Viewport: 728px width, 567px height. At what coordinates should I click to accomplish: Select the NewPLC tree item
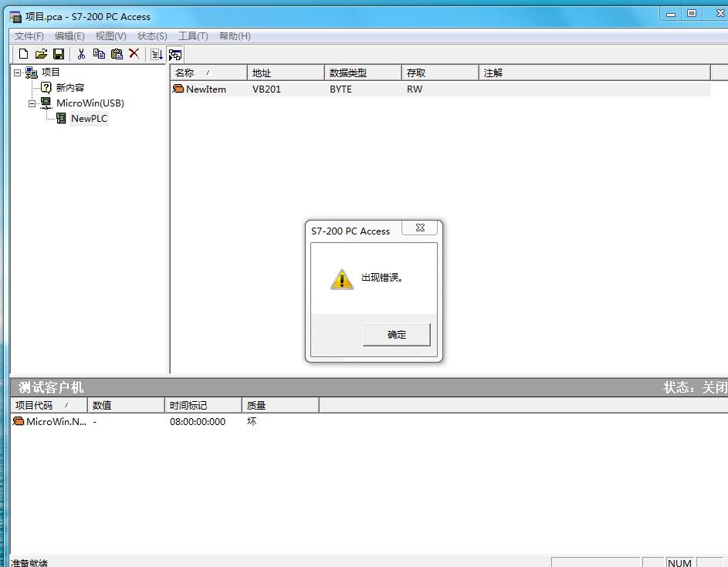click(89, 118)
